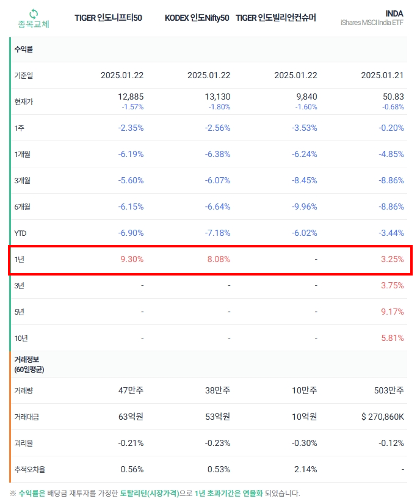420x504 pixels.
Task: Select iShares MSCI India ETF subtitle
Action: point(372,23)
